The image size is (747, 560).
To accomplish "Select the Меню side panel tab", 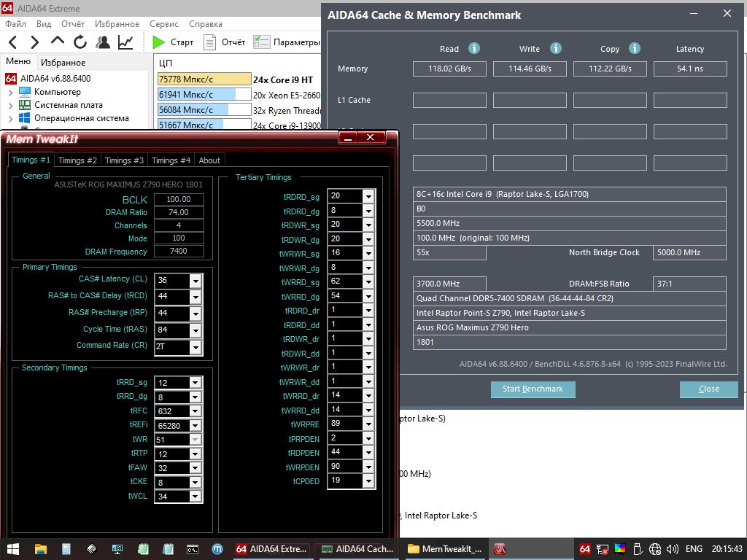I will (18, 61).
